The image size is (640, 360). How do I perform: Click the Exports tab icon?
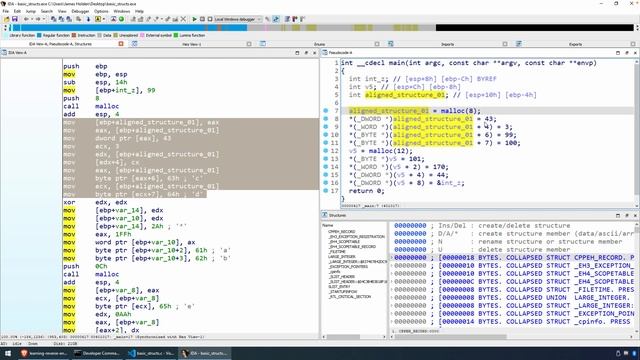click(518, 44)
